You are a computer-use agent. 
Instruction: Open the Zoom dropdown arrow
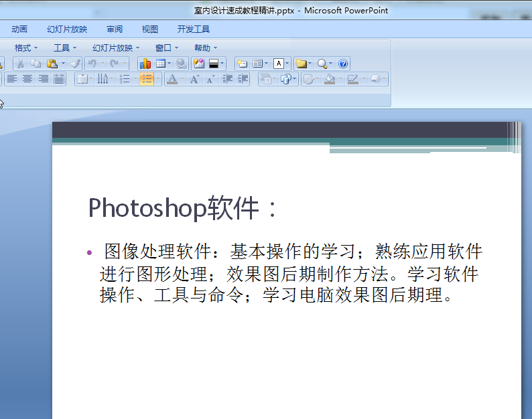tap(331, 64)
